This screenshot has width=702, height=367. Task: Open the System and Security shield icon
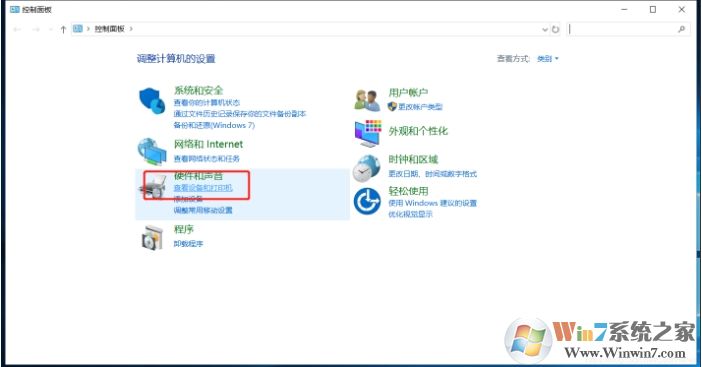coord(152,101)
